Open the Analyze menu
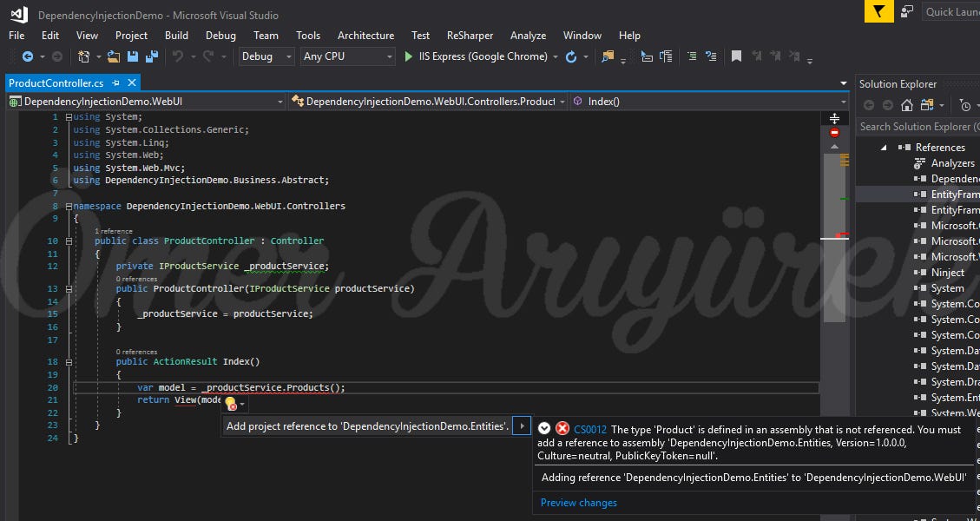 point(528,36)
